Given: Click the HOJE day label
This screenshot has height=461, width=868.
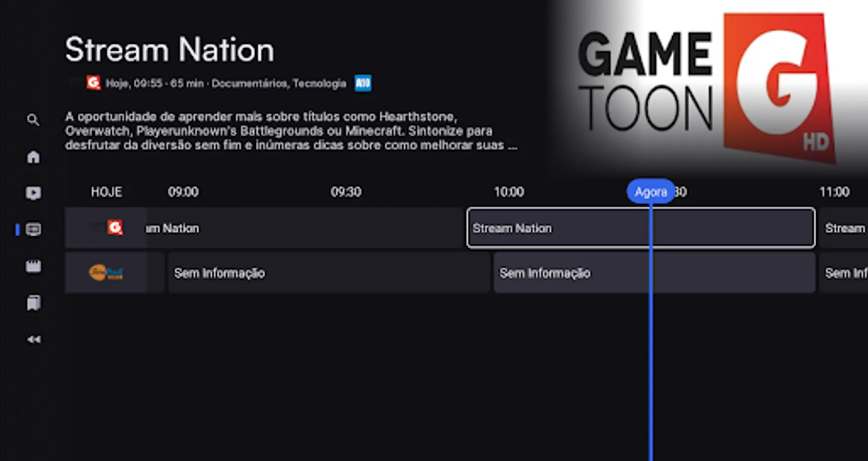Looking at the screenshot, I should click(x=107, y=192).
